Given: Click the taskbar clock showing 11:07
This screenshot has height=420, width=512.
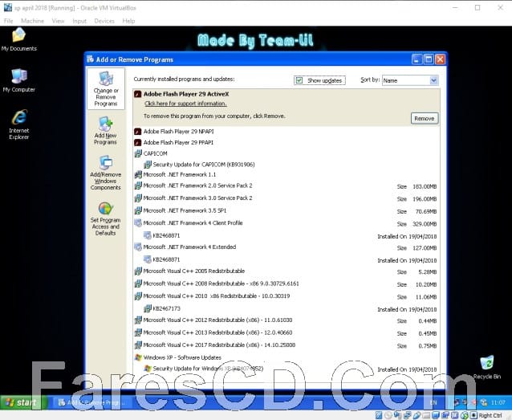Looking at the screenshot, I should tap(498, 402).
